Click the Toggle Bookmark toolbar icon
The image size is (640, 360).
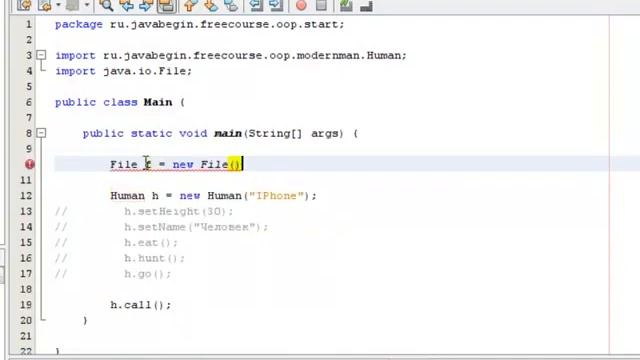[231, 5]
